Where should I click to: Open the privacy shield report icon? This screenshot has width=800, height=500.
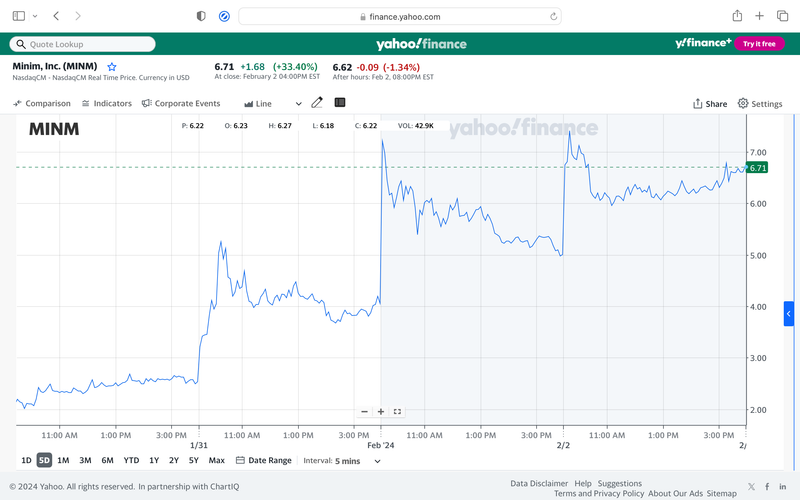201,16
